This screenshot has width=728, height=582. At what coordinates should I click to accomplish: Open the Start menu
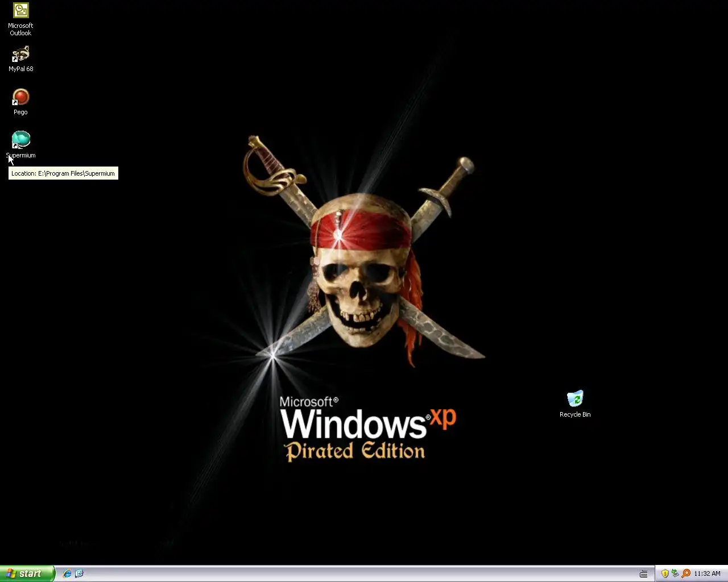point(27,573)
